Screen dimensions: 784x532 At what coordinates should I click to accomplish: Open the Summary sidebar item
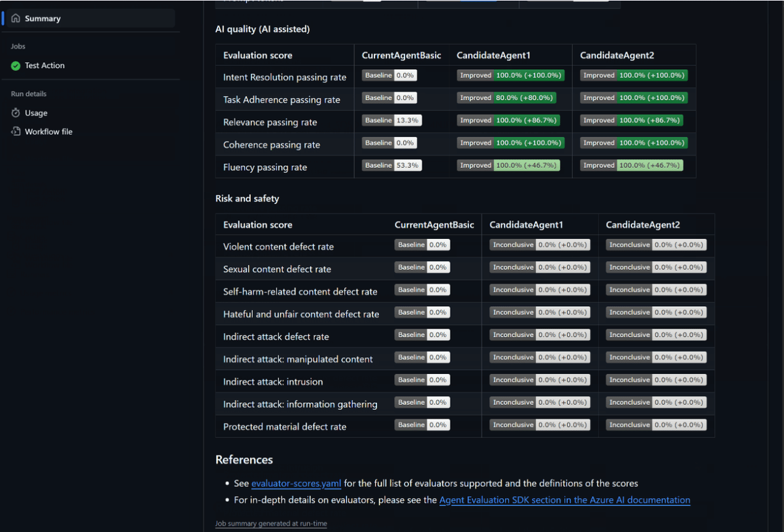click(42, 18)
